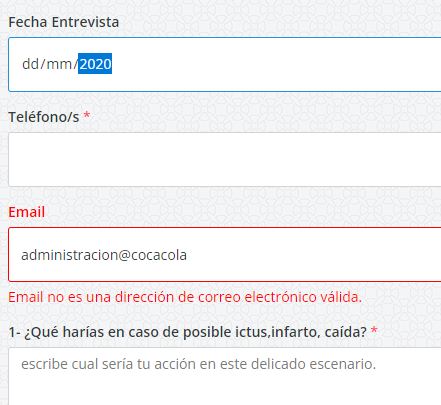This screenshot has height=405, width=441.
Task: Click the question 1 ictus/infarto label
Action: click(187, 332)
